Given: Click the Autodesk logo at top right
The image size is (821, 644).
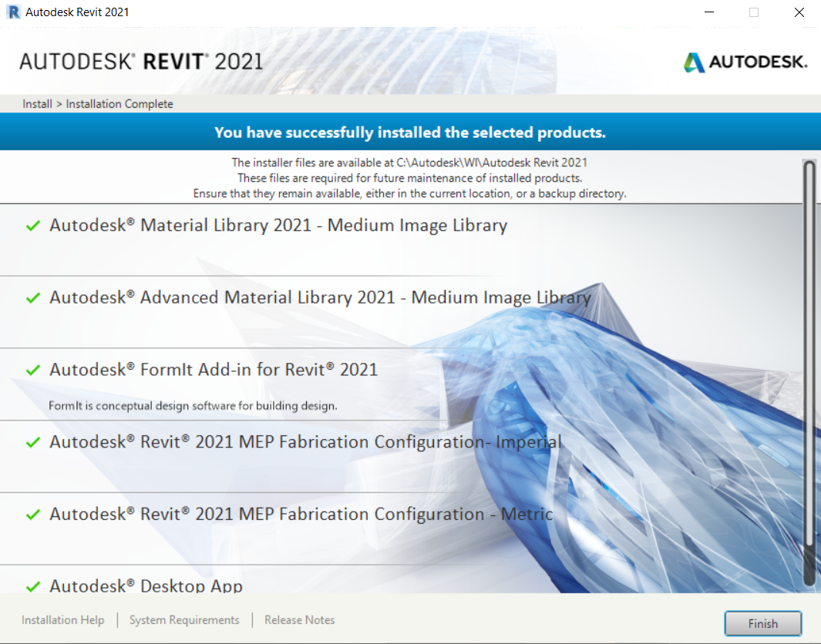Looking at the screenshot, I should point(744,61).
